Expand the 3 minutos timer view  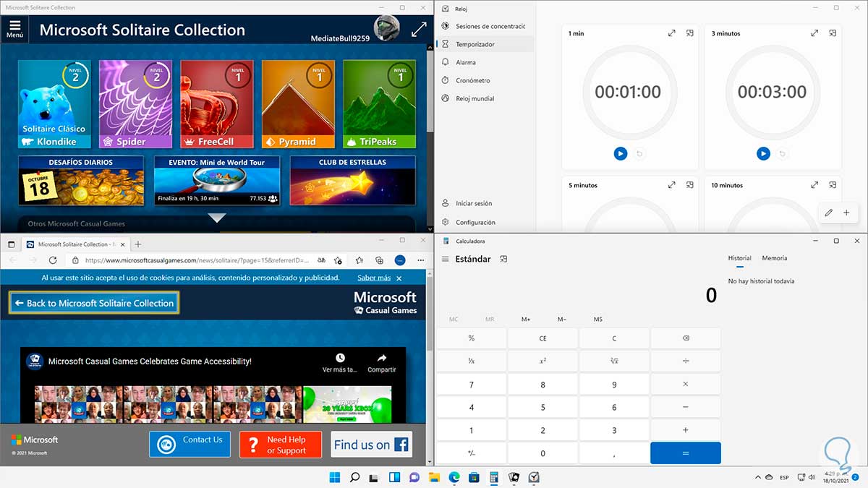815,33
